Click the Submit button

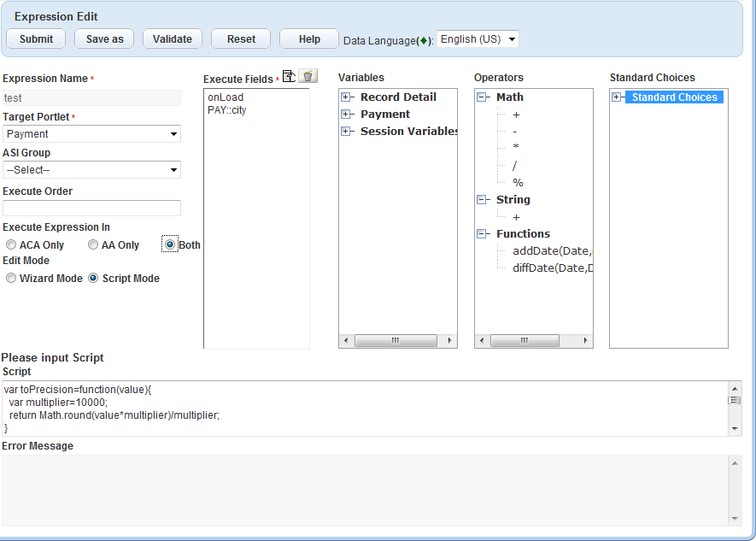36,39
